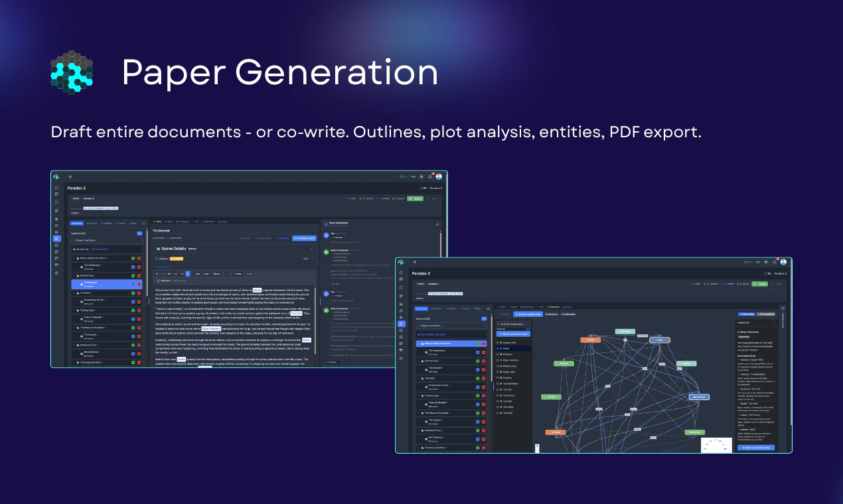Open the user avatar in the editor screenshot

[x=439, y=176]
